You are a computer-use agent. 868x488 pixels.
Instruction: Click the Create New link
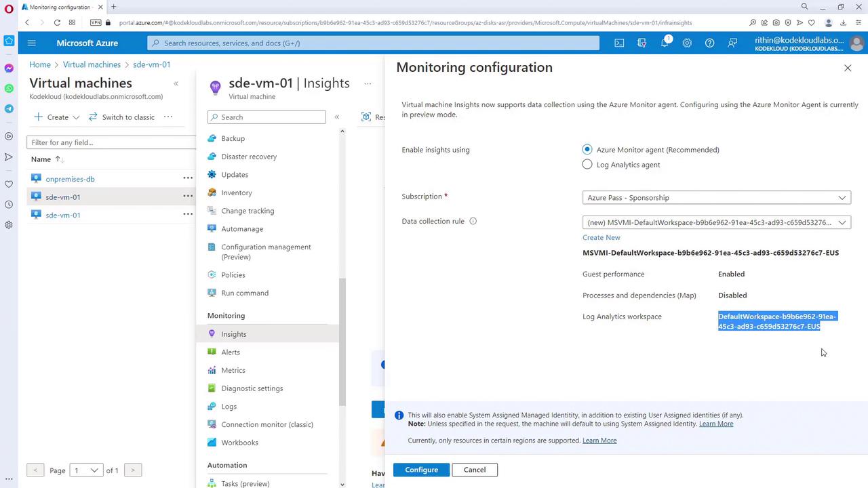pos(601,237)
